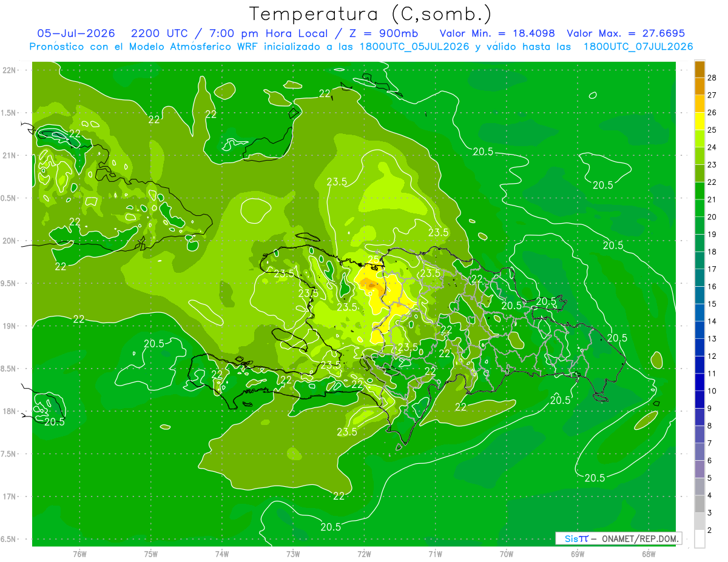Click the green swatch between 21 and 22
The image size is (728, 562).
point(699,190)
